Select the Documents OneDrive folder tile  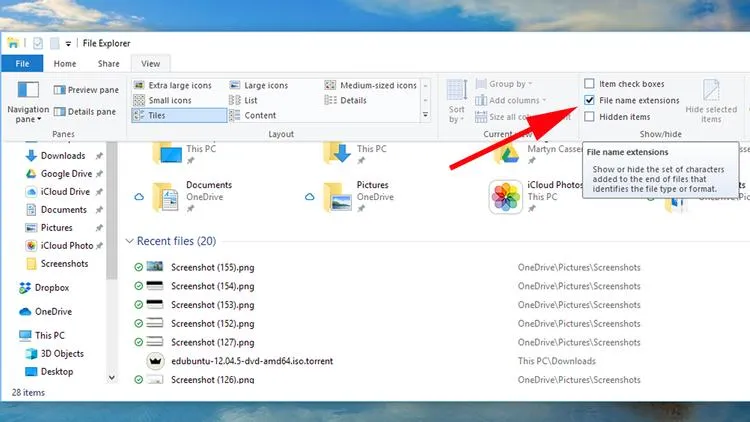pyautogui.click(x=191, y=197)
